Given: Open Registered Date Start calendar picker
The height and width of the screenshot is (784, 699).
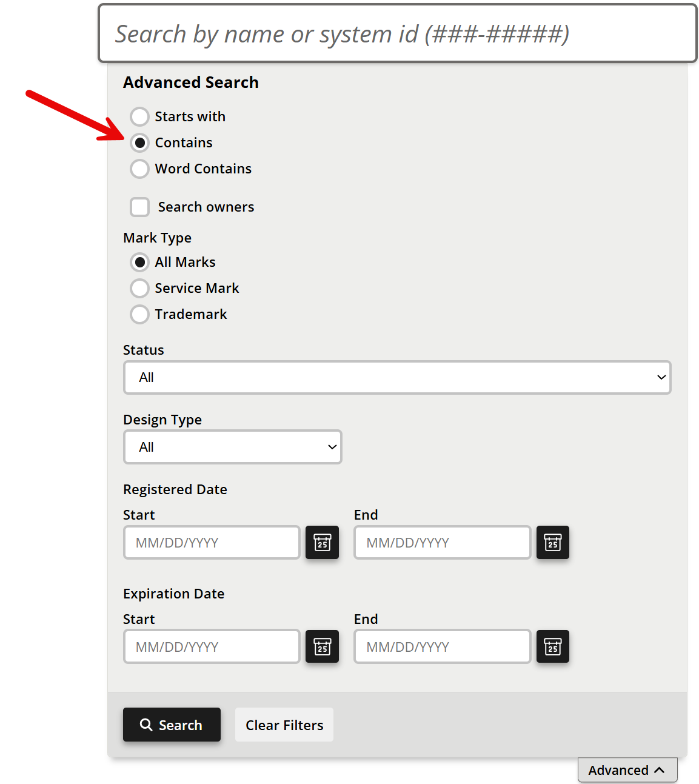Looking at the screenshot, I should pos(322,542).
